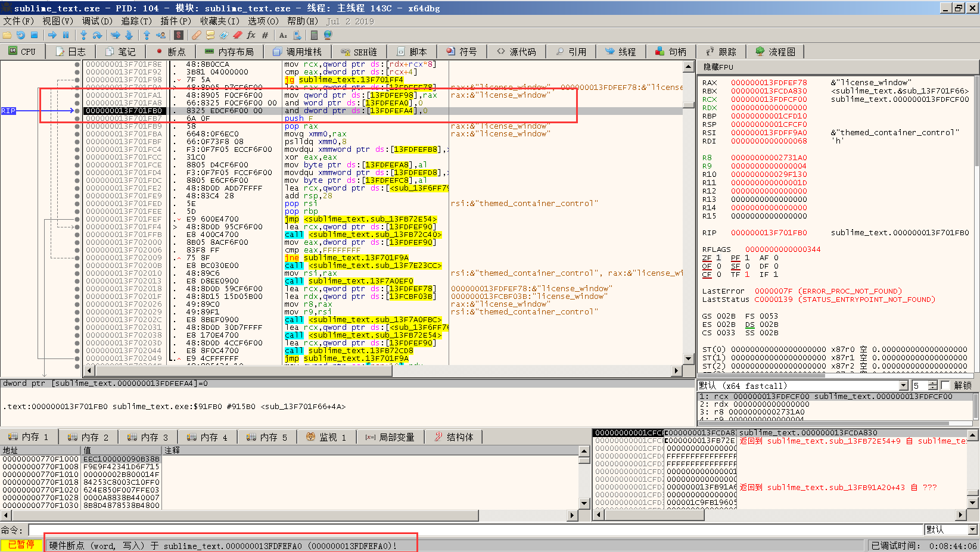
Task: Click the intermodular calls icon
Action: pyautogui.click(x=297, y=36)
